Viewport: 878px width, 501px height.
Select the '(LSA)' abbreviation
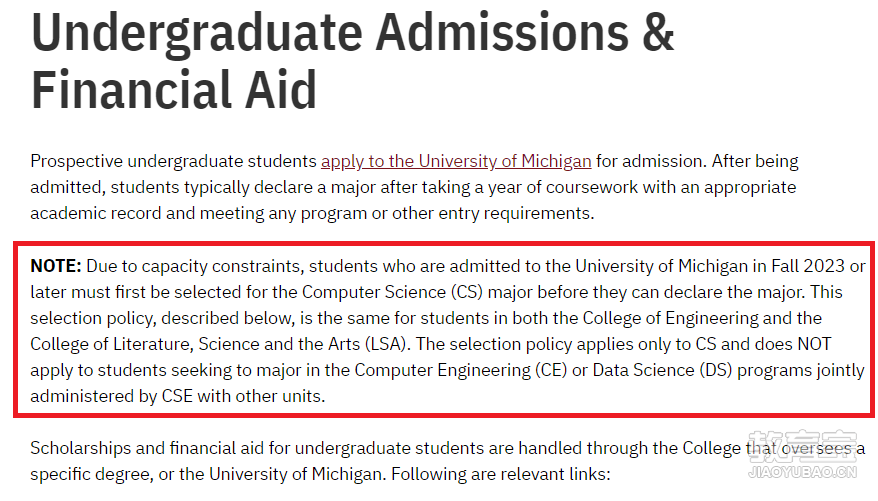click(387, 344)
